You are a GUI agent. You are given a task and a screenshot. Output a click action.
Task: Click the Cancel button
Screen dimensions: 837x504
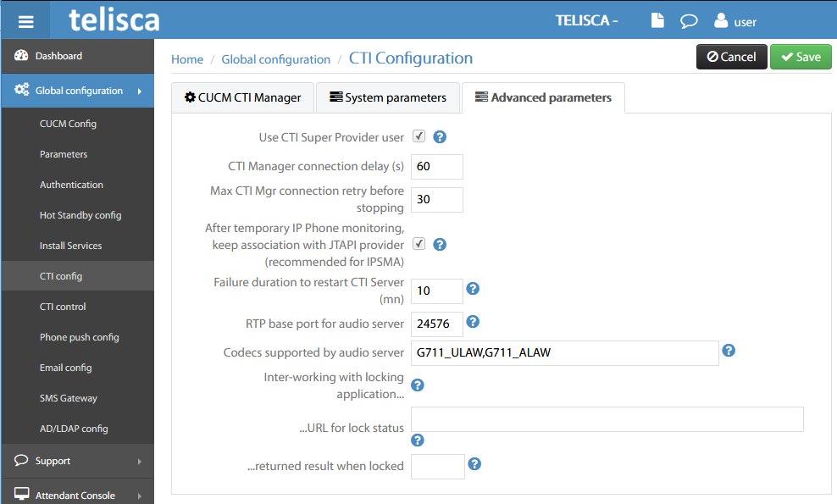click(732, 57)
